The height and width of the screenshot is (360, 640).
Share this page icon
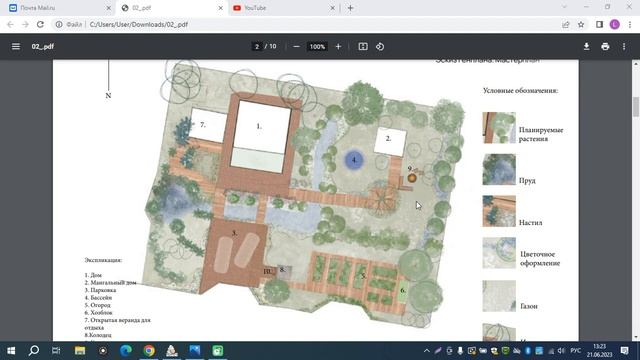pos(565,24)
